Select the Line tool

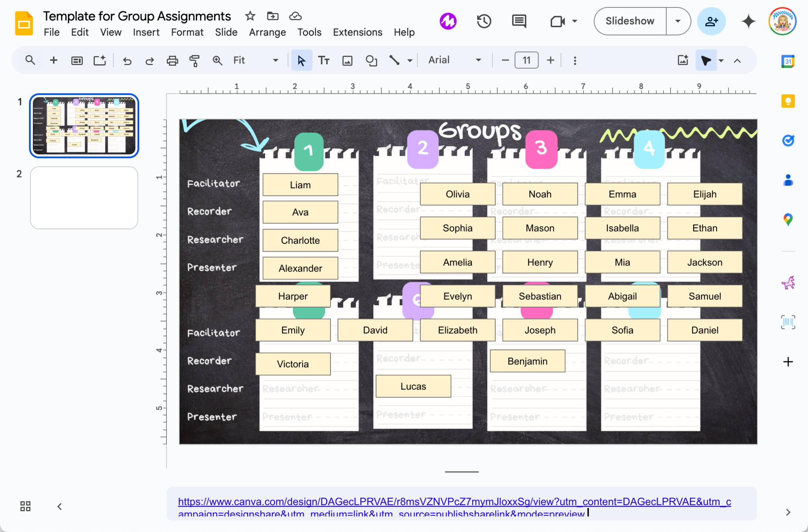pyautogui.click(x=394, y=60)
